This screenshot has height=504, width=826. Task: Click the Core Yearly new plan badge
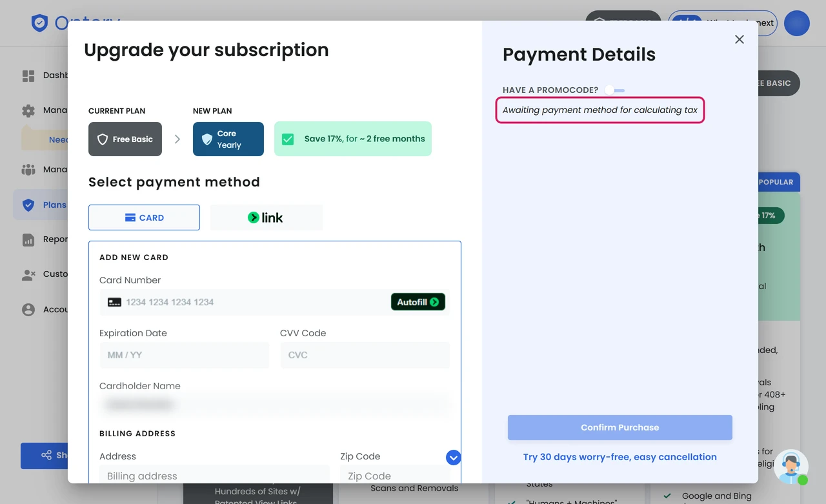click(x=228, y=139)
